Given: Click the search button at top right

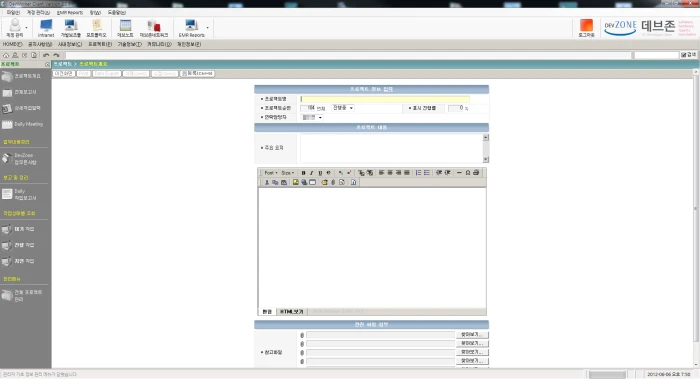Looking at the screenshot, I should point(688,55).
